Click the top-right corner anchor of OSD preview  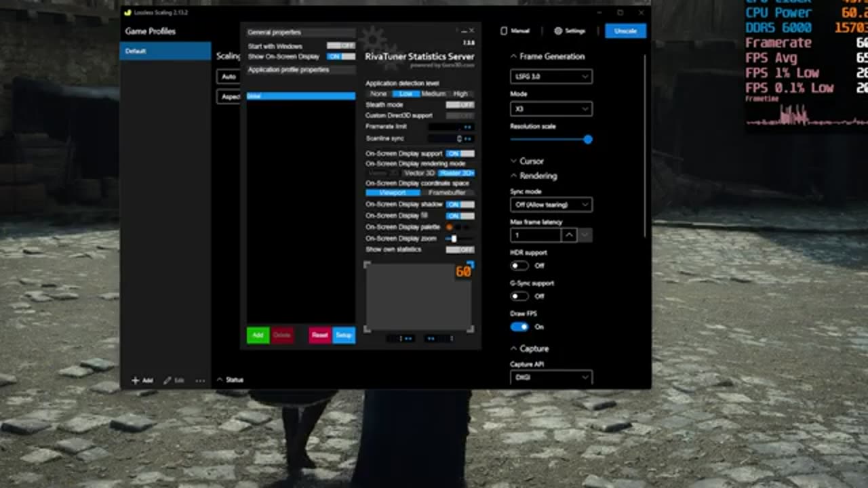(471, 265)
